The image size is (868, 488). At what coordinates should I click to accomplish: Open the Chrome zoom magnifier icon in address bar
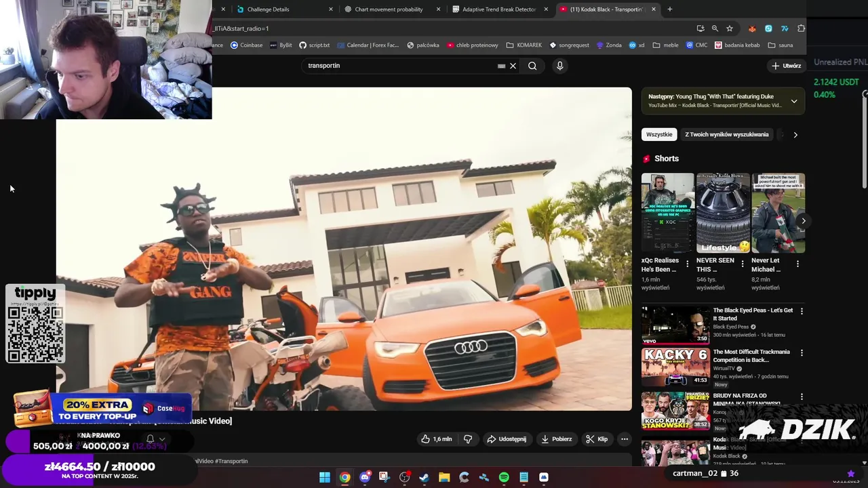(x=715, y=28)
